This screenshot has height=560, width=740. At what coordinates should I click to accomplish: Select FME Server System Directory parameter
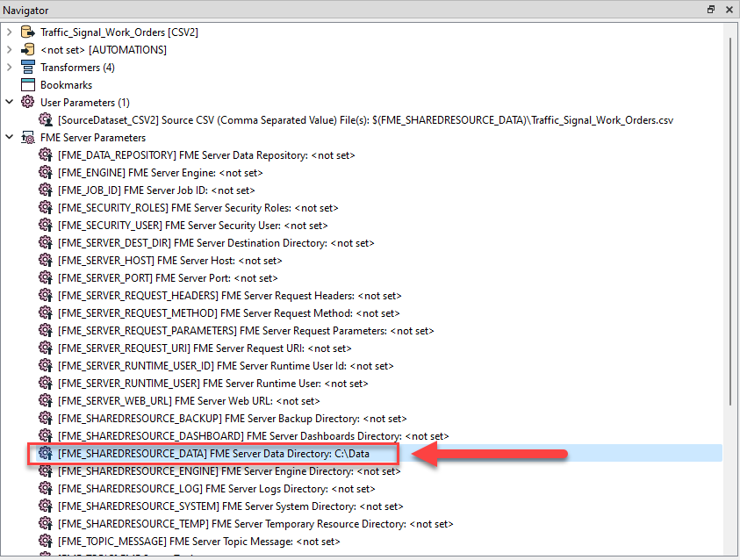click(230, 506)
